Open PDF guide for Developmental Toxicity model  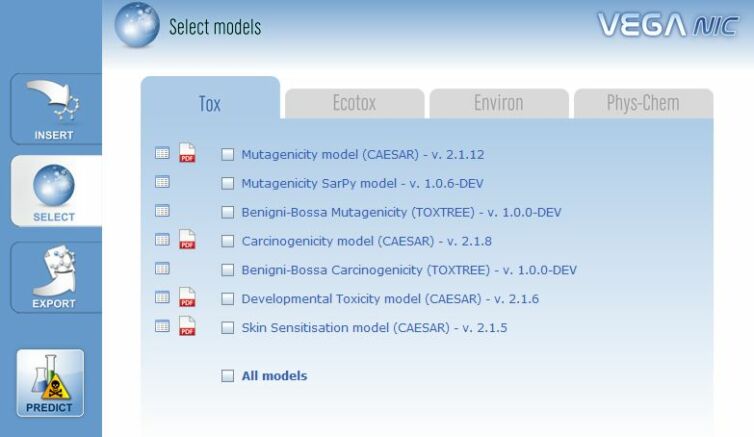187,298
